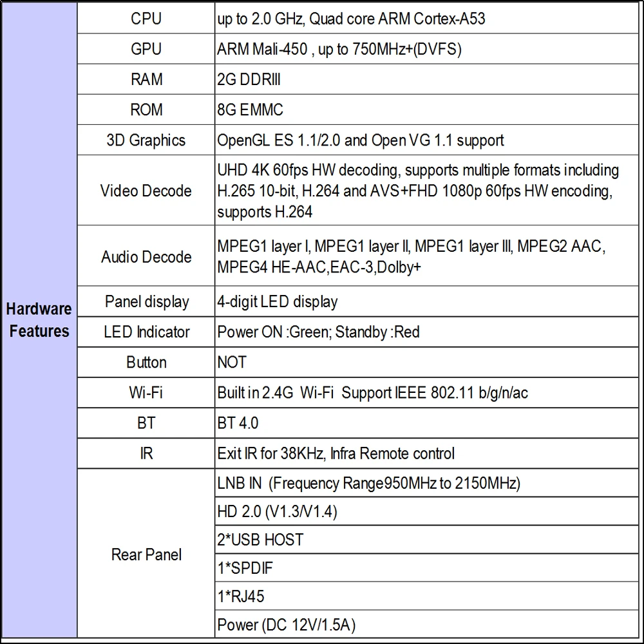
Task: Click the Audio Decode label cell
Action: coord(146,256)
